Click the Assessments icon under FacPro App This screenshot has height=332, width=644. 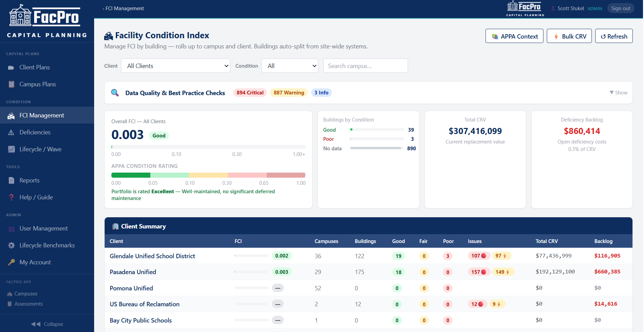9,304
